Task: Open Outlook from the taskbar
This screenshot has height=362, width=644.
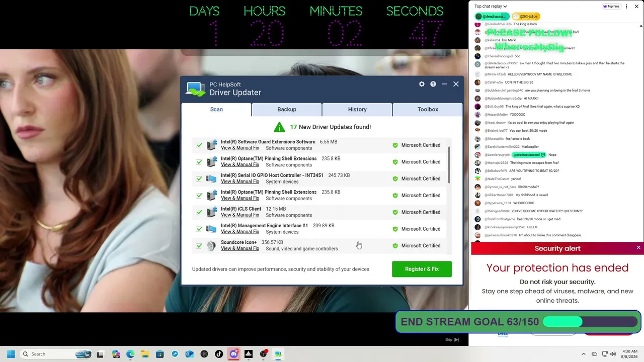Action: tap(189, 354)
